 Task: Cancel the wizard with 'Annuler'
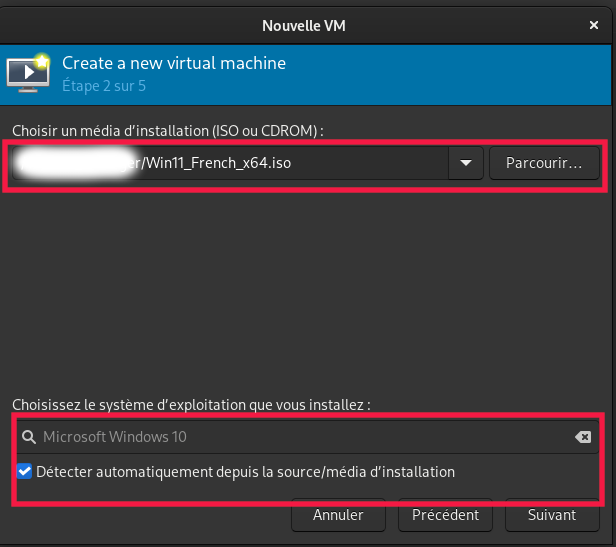tap(338, 515)
